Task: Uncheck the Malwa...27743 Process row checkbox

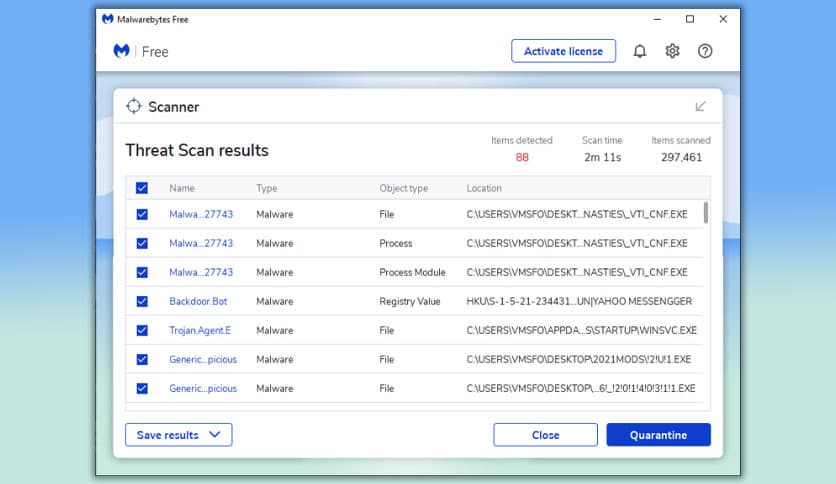Action: [x=142, y=243]
